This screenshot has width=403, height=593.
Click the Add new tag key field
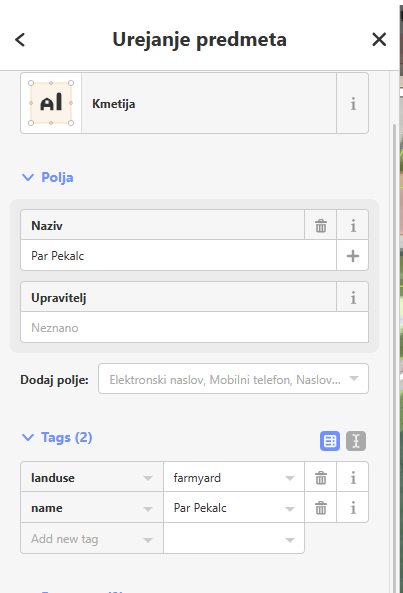click(x=92, y=539)
